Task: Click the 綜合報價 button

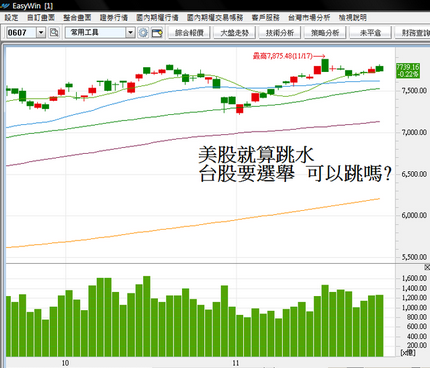Action: click(x=189, y=33)
